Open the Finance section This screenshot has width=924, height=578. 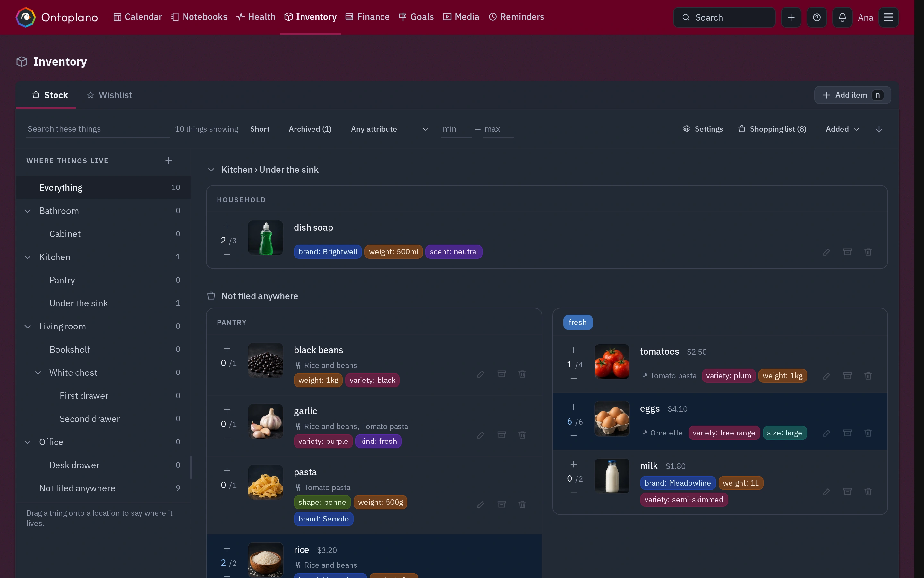click(367, 17)
